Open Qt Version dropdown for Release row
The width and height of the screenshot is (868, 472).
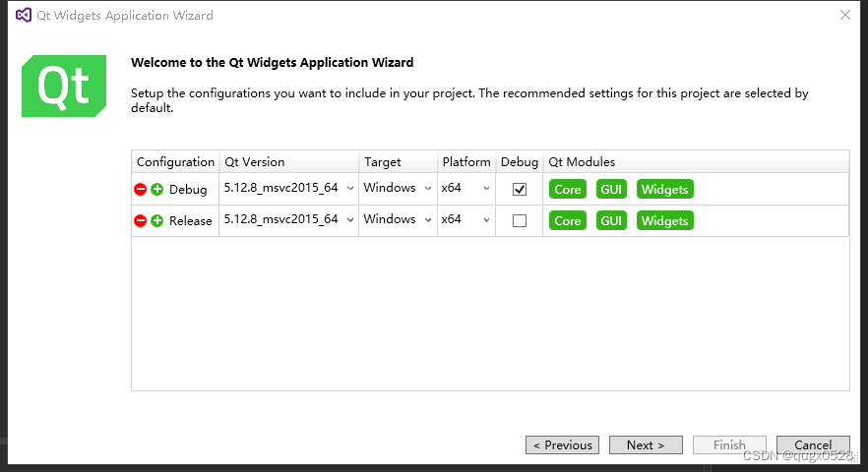click(289, 219)
